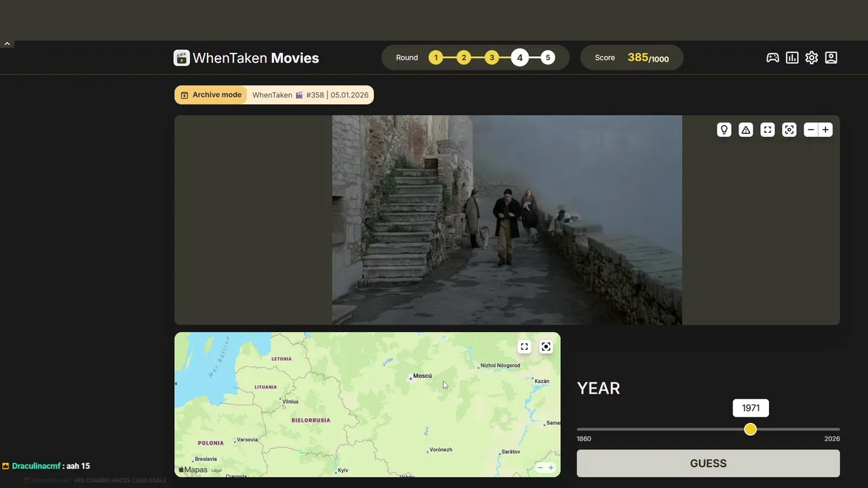Select round 4 indicator
The width and height of the screenshot is (868, 488).
tap(520, 58)
